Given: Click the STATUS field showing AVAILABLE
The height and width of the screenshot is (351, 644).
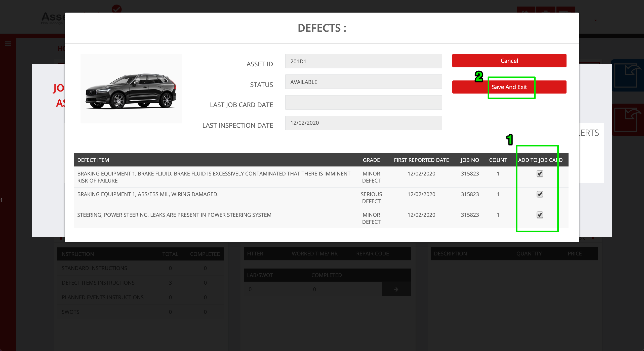Looking at the screenshot, I should coord(364,82).
